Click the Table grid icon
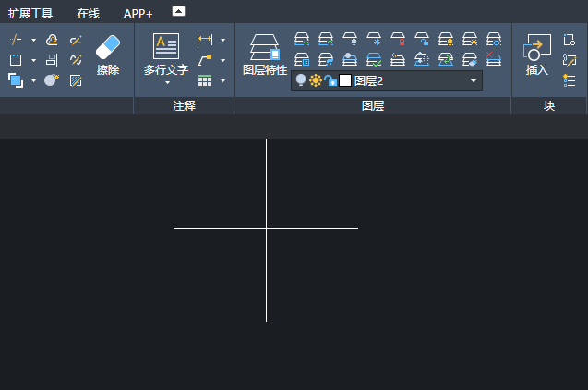Screen dimensions: 588x390 point(205,80)
